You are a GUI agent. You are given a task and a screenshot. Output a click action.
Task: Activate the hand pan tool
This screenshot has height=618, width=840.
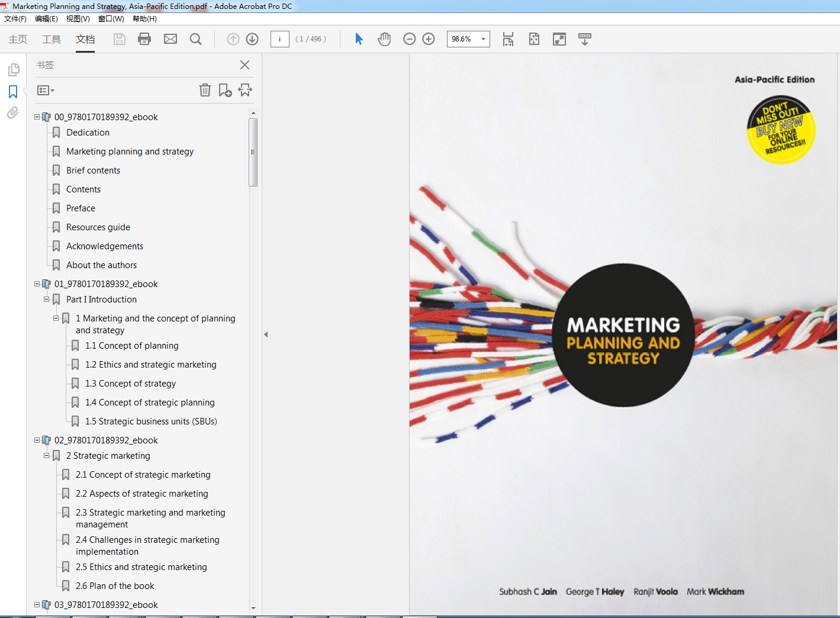384,39
